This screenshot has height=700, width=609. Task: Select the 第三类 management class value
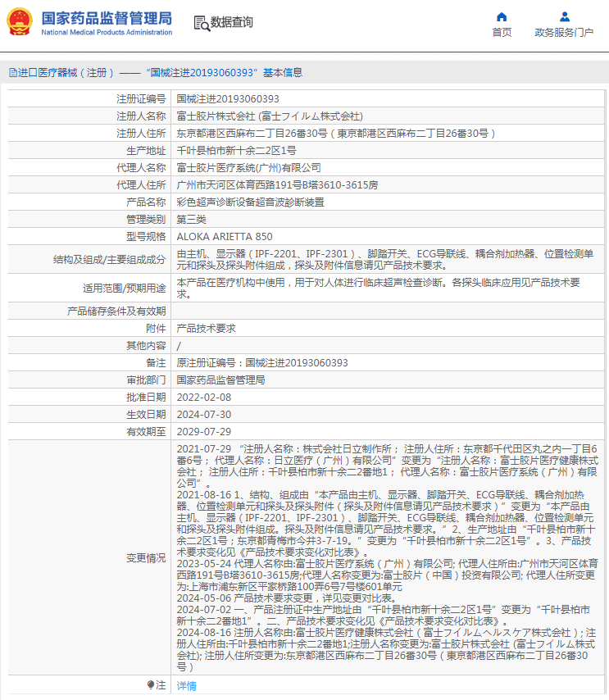[192, 219]
